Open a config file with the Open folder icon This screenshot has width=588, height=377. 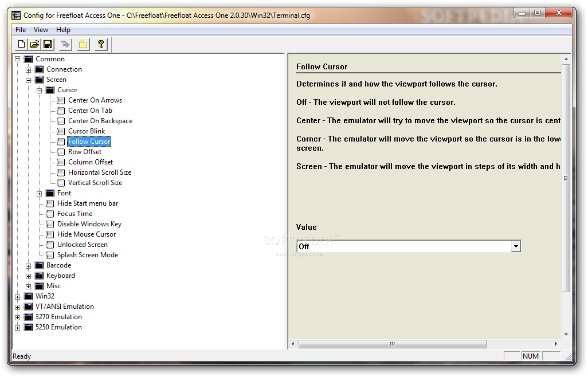pyautogui.click(x=34, y=45)
